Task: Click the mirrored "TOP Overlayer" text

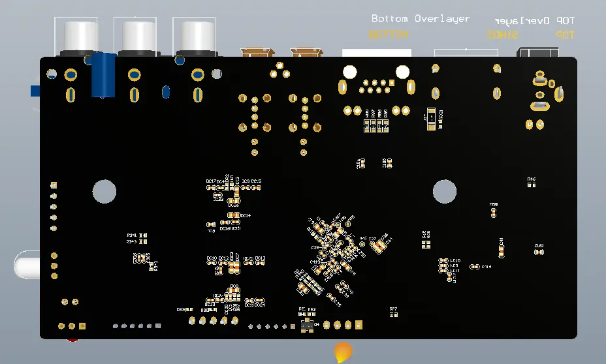Action: pos(535,21)
